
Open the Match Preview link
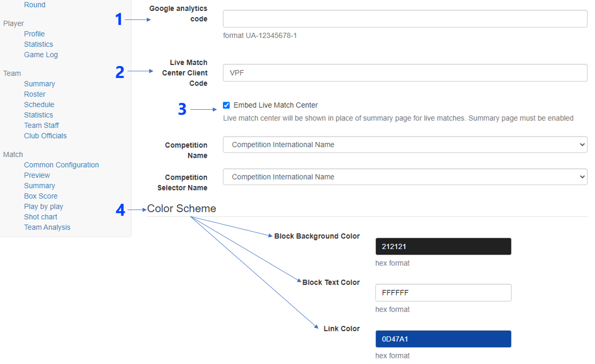(37, 175)
